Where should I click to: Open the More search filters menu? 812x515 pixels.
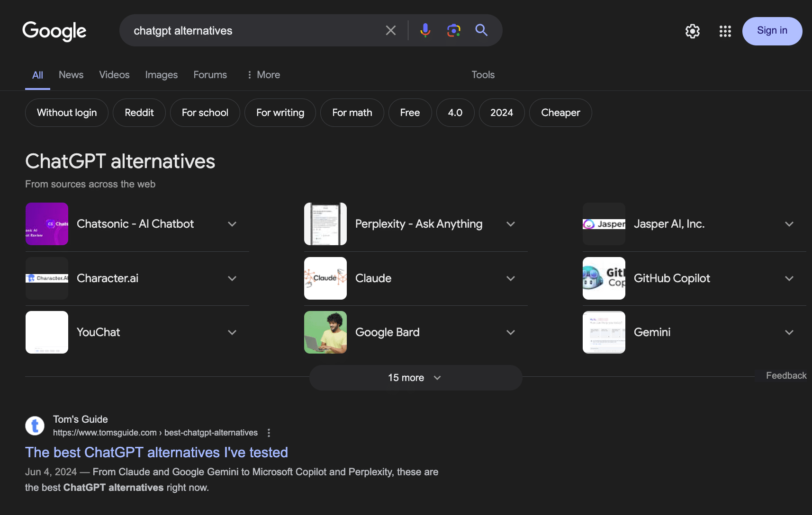click(264, 75)
